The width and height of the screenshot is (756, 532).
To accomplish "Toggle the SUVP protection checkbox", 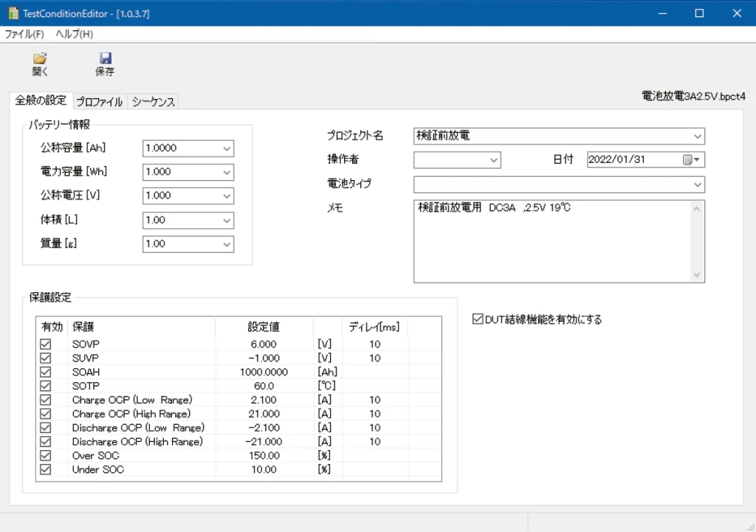I will pyautogui.click(x=46, y=358).
